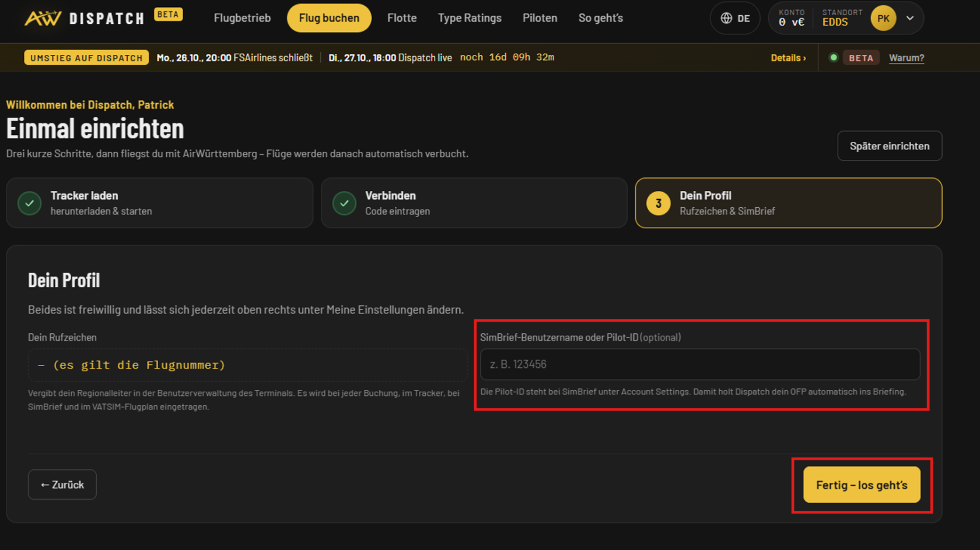Click the 'Dein Profil' section heading

[x=64, y=280]
